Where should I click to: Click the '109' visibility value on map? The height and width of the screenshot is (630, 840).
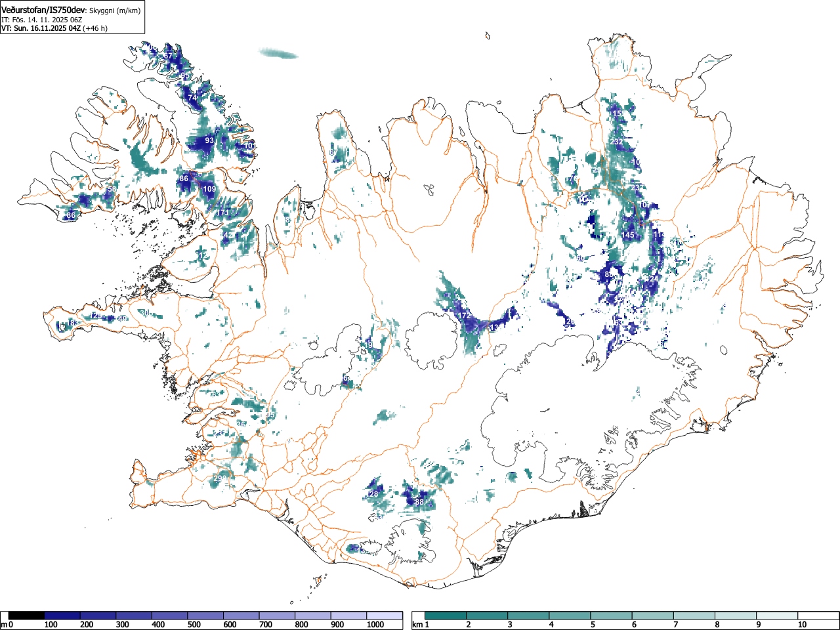coord(209,189)
